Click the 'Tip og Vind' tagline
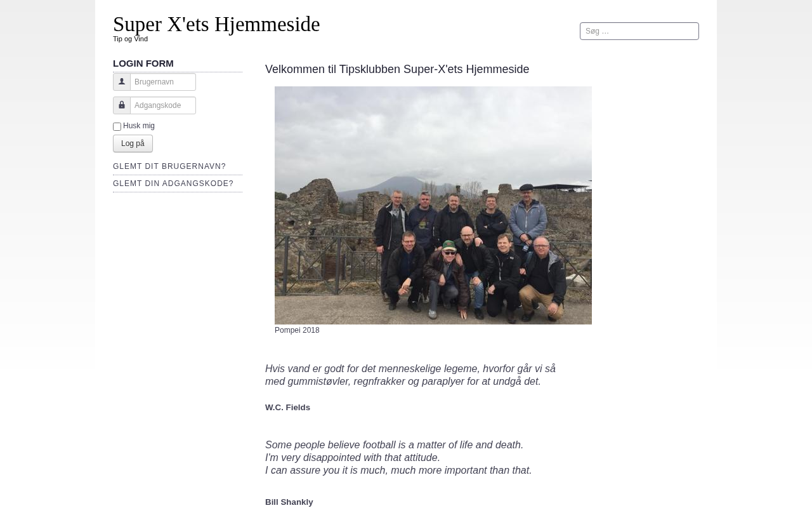The image size is (812, 508). (x=130, y=39)
